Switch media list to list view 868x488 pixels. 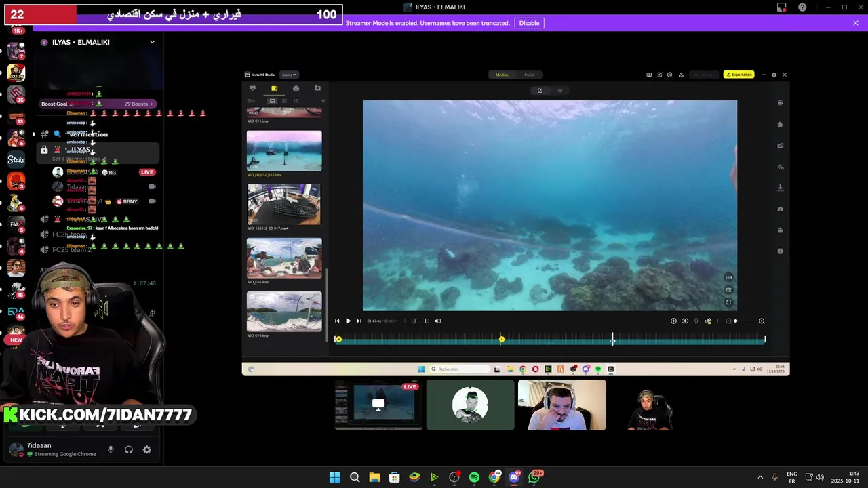click(x=296, y=101)
